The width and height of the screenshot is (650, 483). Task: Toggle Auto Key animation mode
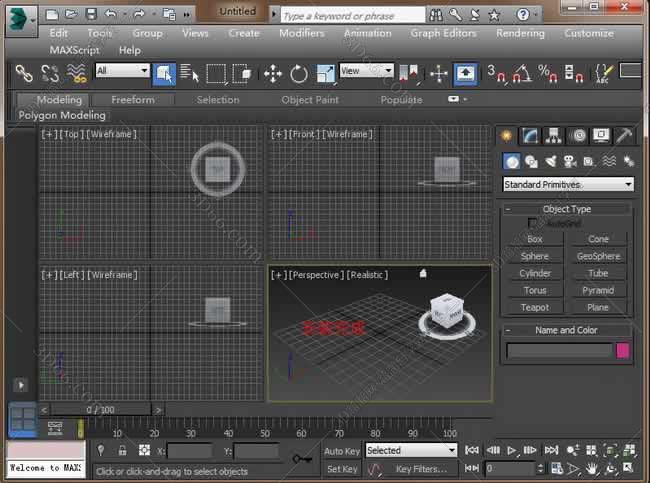pos(342,451)
